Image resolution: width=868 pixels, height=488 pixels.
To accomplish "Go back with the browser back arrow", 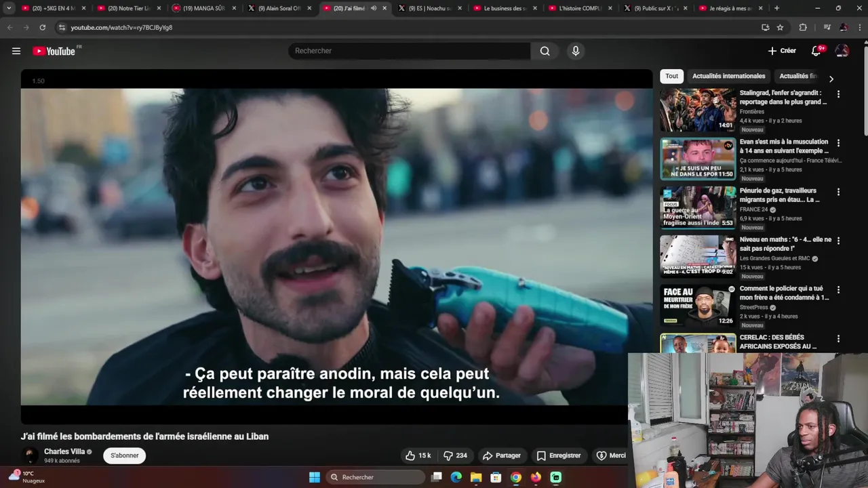I will coord(9,27).
